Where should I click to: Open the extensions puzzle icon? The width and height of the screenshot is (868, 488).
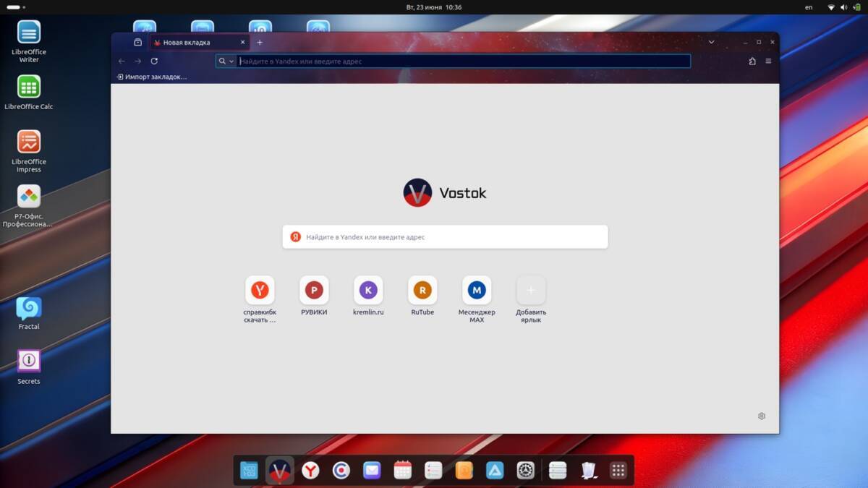pos(752,61)
